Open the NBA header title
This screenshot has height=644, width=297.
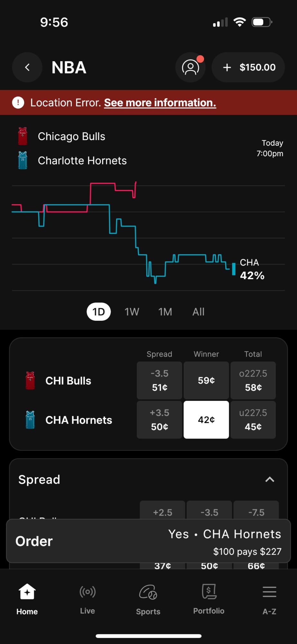click(x=69, y=67)
